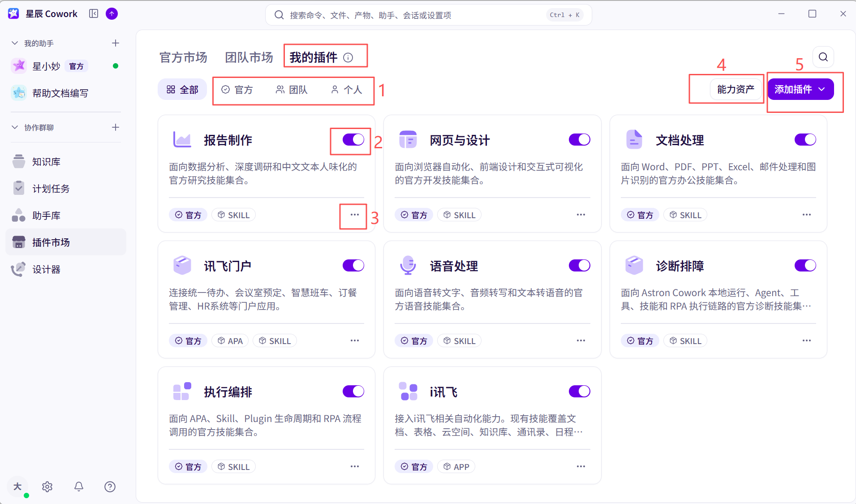856x504 pixels.
Task: Open the 帮助文档编写 assistant
Action: 66,93
